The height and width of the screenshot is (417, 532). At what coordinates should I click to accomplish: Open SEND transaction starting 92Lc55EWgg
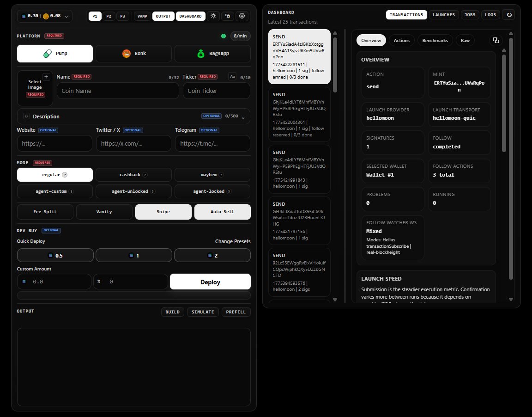[x=299, y=272]
